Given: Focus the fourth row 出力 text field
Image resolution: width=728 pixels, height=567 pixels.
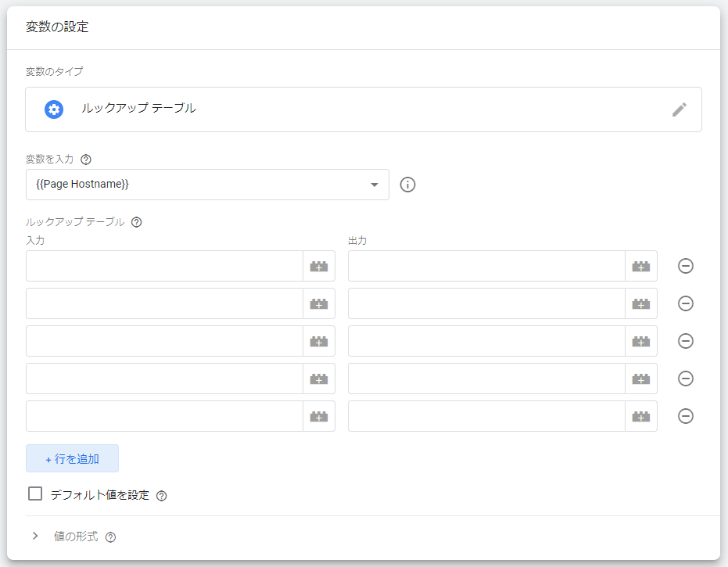Looking at the screenshot, I should click(487, 379).
